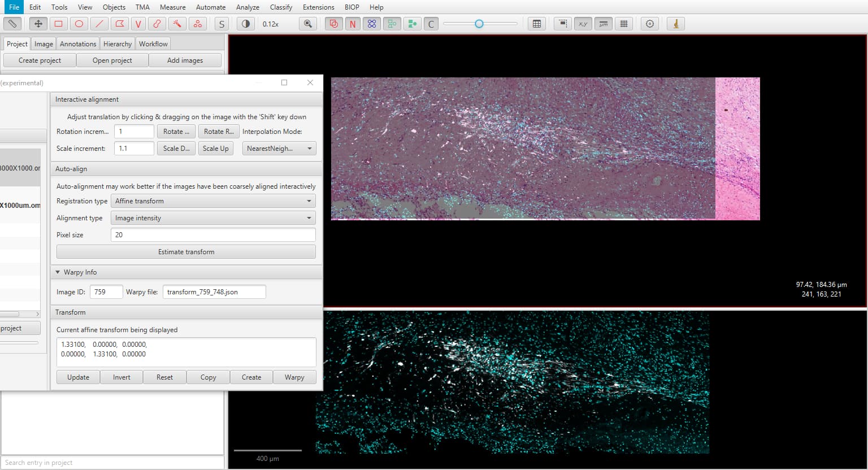Select the Rectangle annotation tool
The image size is (868, 470).
[x=59, y=24]
